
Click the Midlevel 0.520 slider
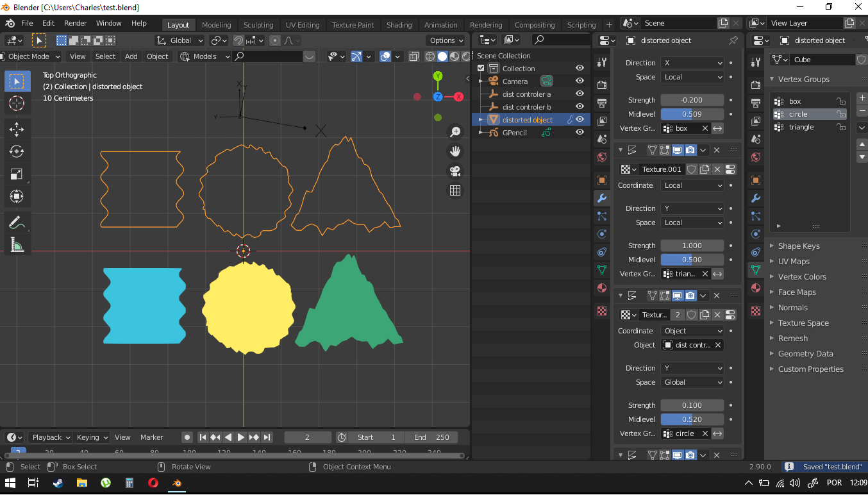tap(692, 419)
